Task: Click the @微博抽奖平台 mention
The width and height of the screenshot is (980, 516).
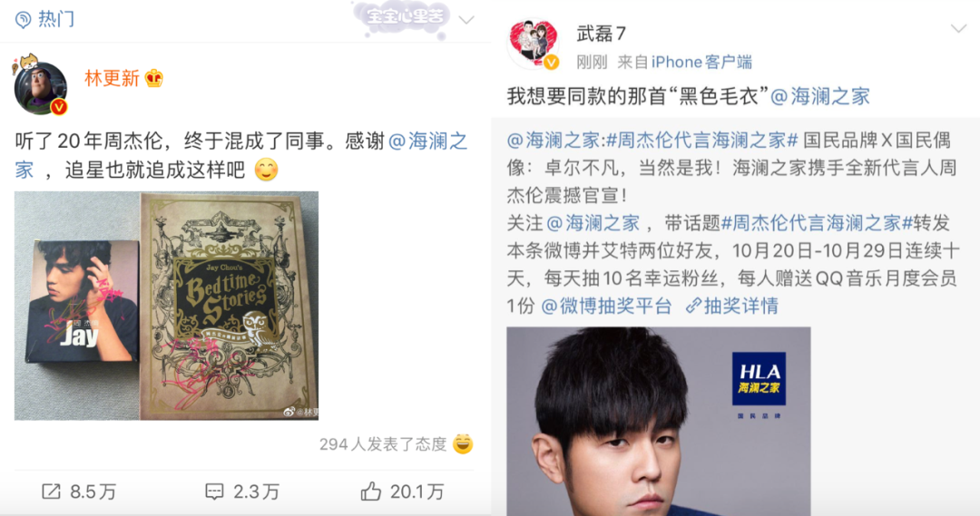Action: point(606,307)
